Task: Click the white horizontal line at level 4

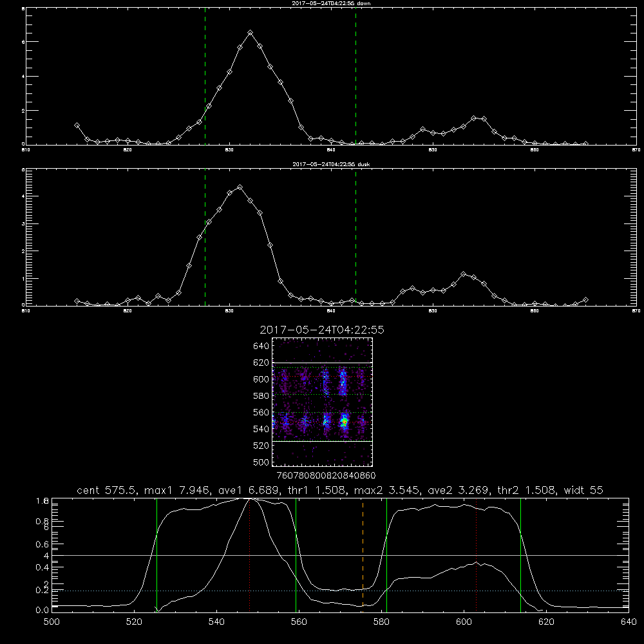Action: (340, 555)
